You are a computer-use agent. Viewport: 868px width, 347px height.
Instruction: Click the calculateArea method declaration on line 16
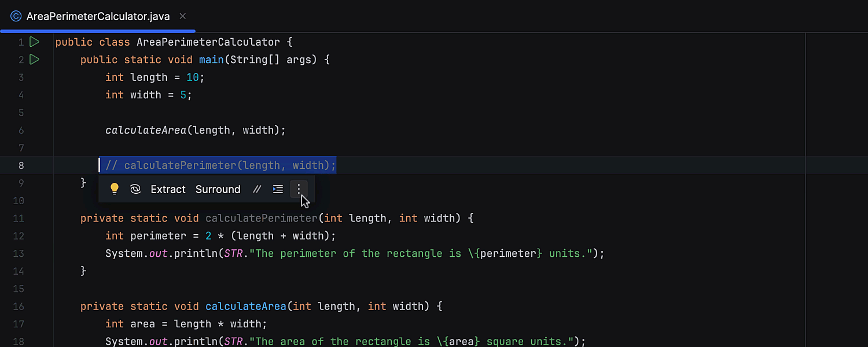tap(246, 306)
